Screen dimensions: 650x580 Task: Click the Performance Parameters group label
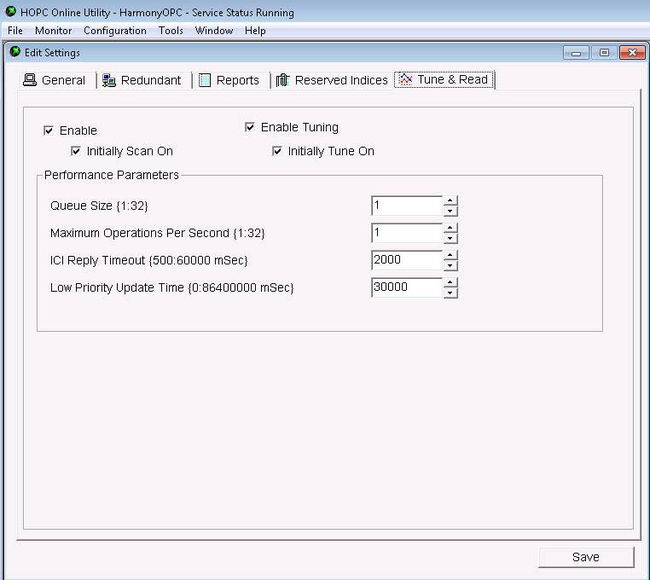pos(112,175)
